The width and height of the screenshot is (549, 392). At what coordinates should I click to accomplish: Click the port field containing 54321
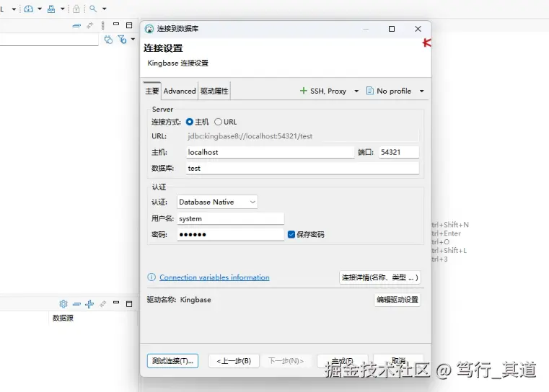[399, 152]
